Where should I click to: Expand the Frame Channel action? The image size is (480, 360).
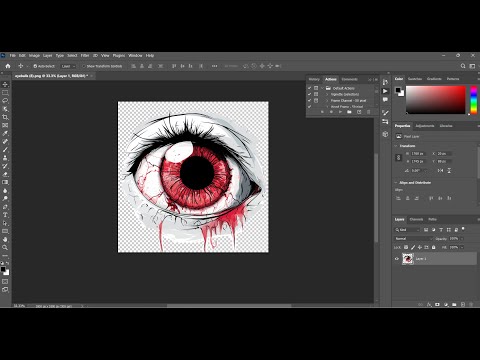[327, 100]
